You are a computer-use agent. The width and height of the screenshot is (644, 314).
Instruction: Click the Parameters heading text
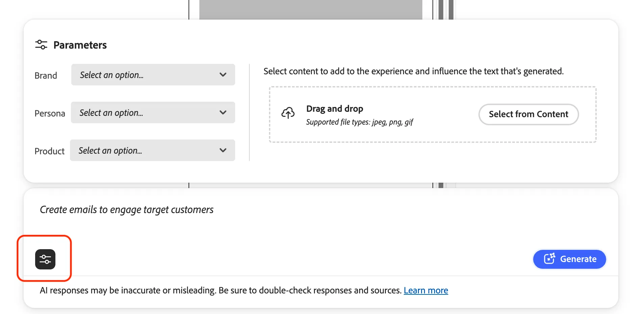click(80, 45)
